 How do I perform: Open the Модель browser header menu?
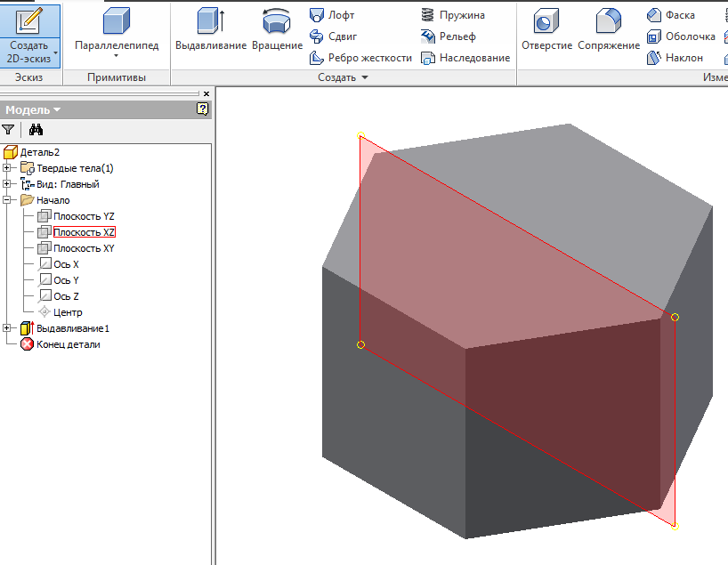[x=34, y=109]
